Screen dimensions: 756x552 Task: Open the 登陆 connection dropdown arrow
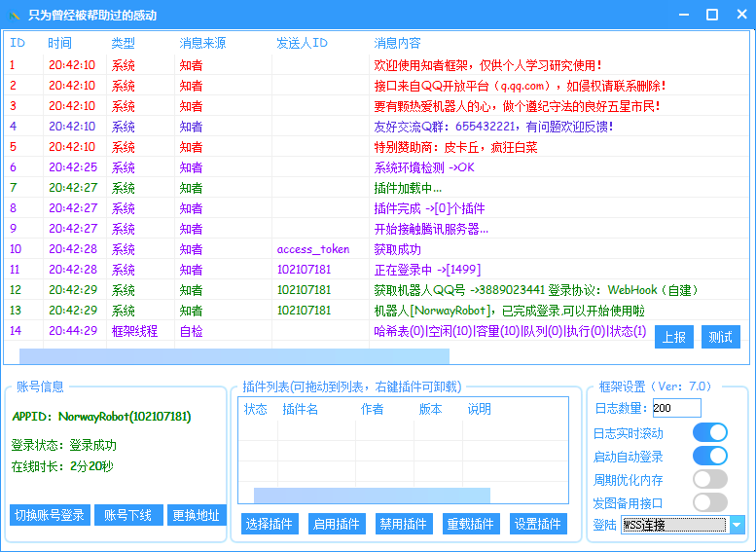pos(738,525)
